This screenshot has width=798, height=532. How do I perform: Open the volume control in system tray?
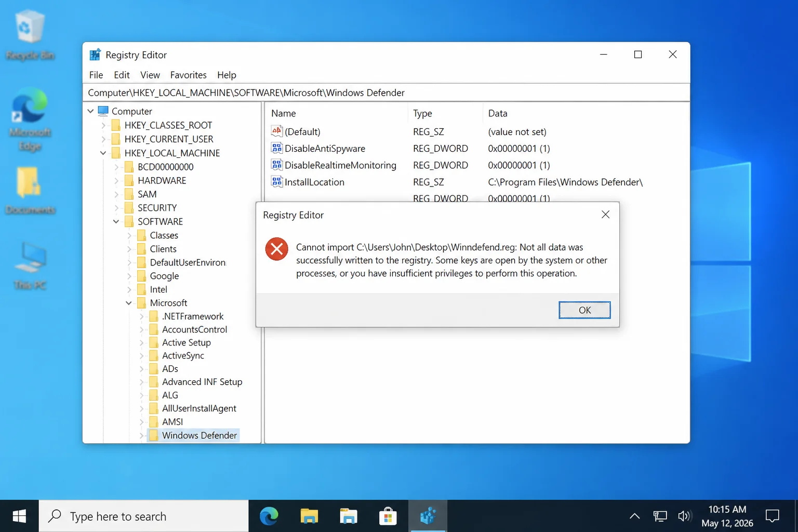[x=684, y=516]
